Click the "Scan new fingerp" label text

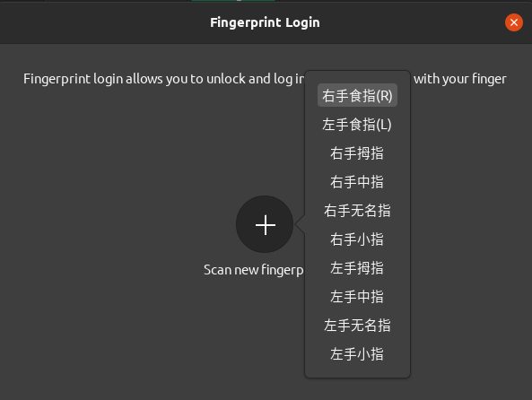click(x=254, y=270)
